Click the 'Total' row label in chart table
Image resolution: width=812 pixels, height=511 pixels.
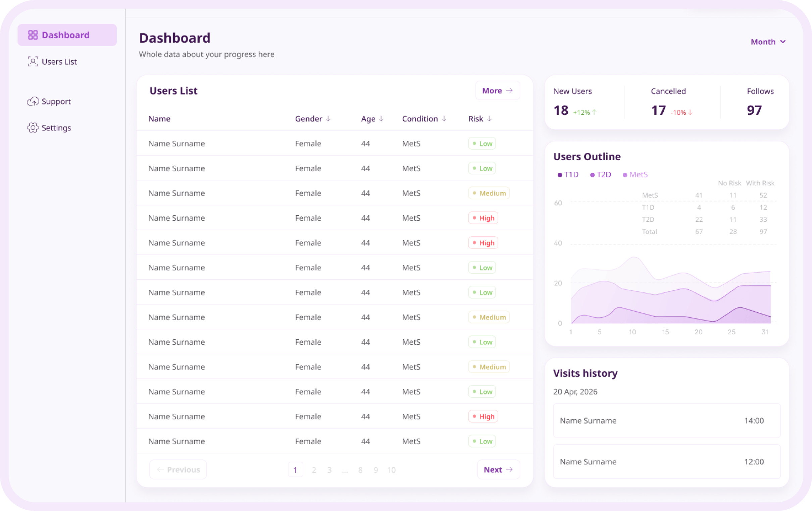pyautogui.click(x=649, y=232)
